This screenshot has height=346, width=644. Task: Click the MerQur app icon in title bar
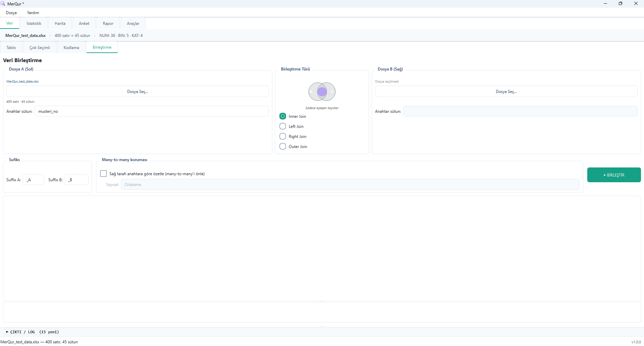point(3,4)
